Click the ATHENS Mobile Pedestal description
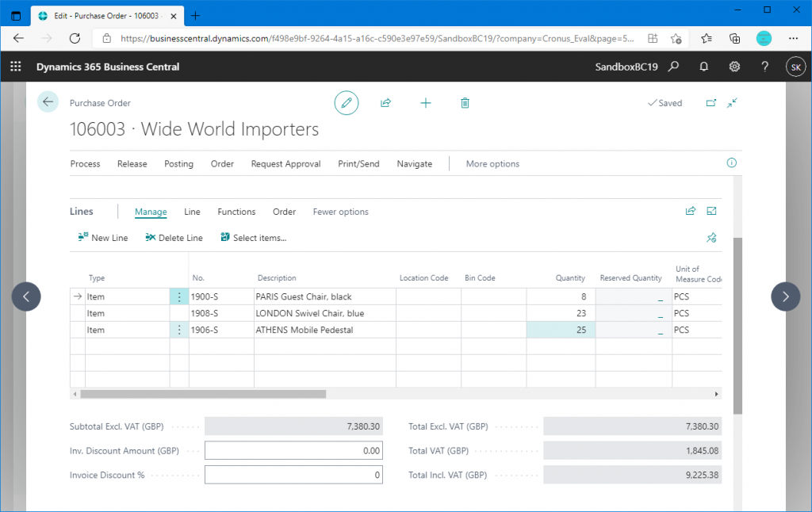Viewport: 812px width, 512px height. click(x=304, y=330)
